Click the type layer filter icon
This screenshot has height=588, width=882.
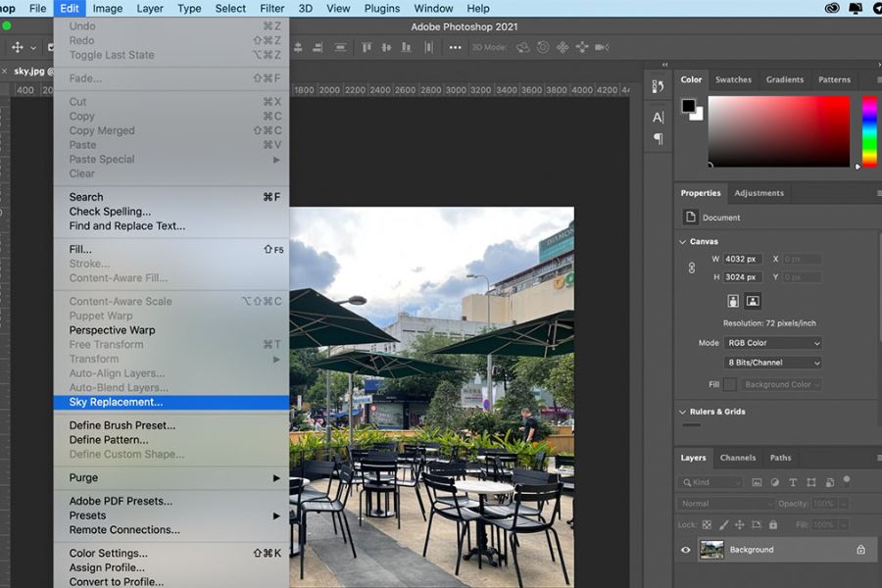(x=793, y=482)
